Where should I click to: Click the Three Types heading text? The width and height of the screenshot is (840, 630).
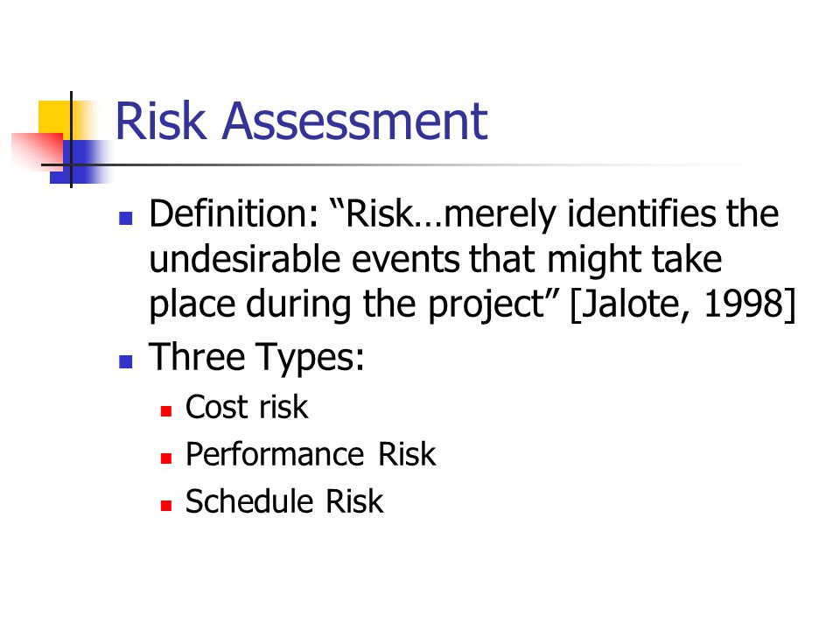coord(256,357)
